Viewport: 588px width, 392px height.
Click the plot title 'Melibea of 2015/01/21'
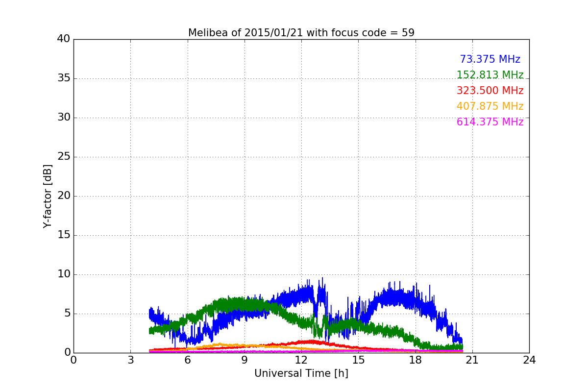(x=301, y=33)
